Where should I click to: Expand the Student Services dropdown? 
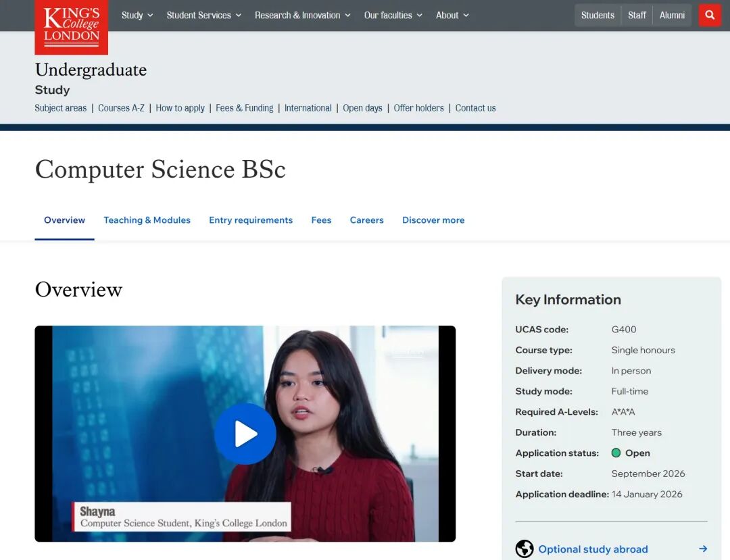(204, 16)
